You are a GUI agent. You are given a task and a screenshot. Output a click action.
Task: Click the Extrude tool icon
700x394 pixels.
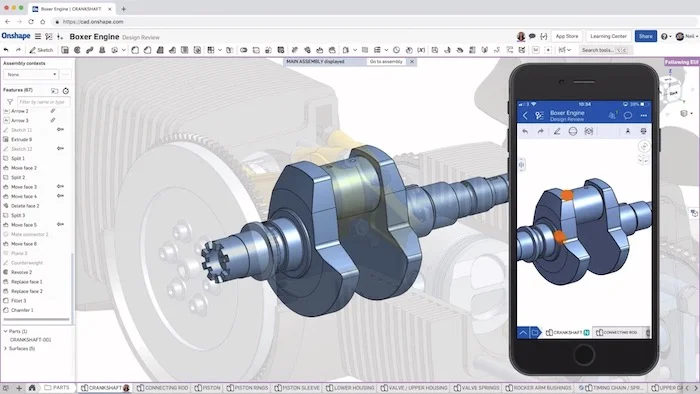[65, 50]
